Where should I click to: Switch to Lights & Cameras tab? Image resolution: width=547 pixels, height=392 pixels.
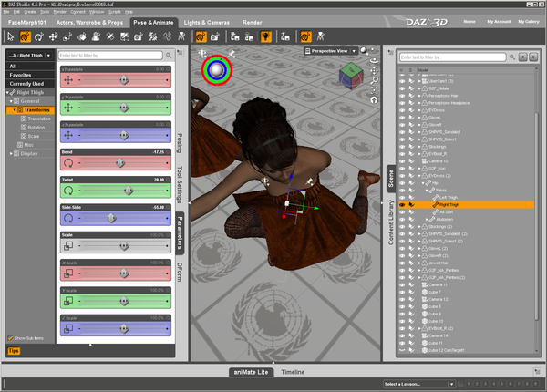pyautogui.click(x=207, y=22)
